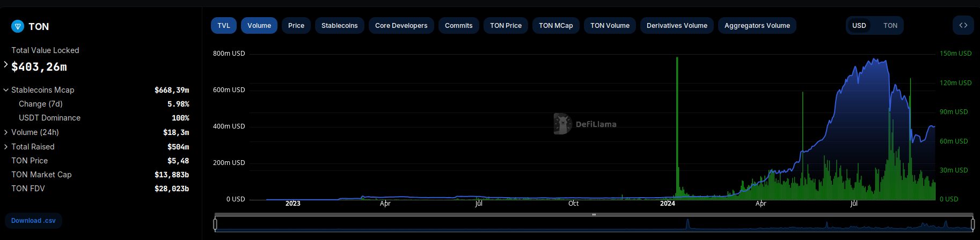980x240 pixels.
Task: Click the Oct axis label
Action: pyautogui.click(x=573, y=204)
